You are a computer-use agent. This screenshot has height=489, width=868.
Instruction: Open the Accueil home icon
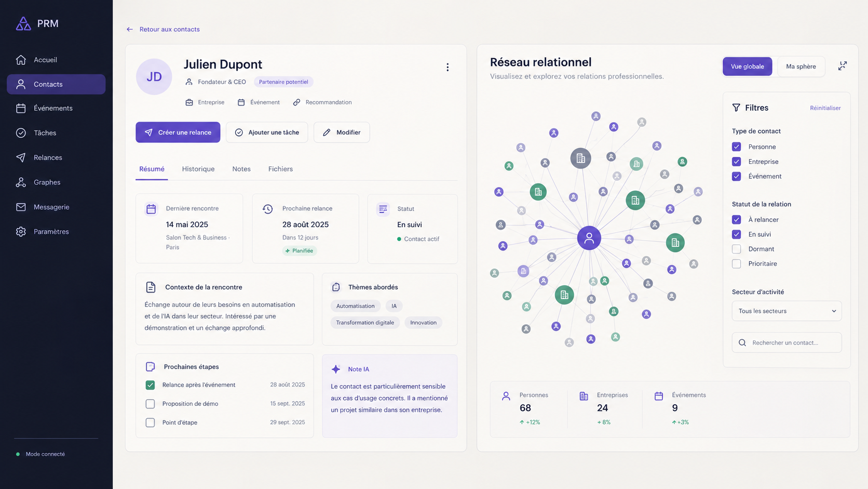point(21,60)
